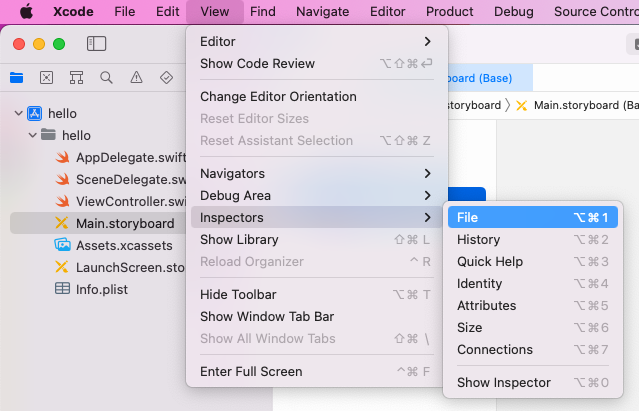
Task: Choose Hide Toolbar
Action: pyautogui.click(x=316, y=295)
